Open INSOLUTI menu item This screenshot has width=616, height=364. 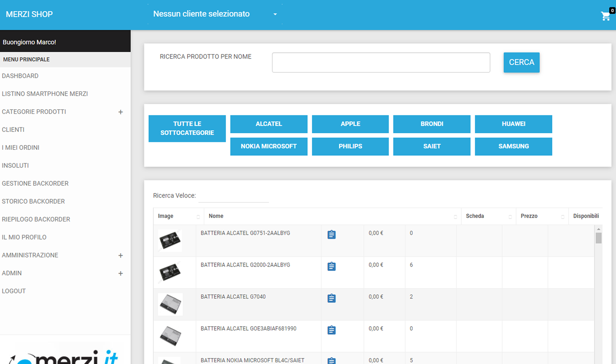15,166
